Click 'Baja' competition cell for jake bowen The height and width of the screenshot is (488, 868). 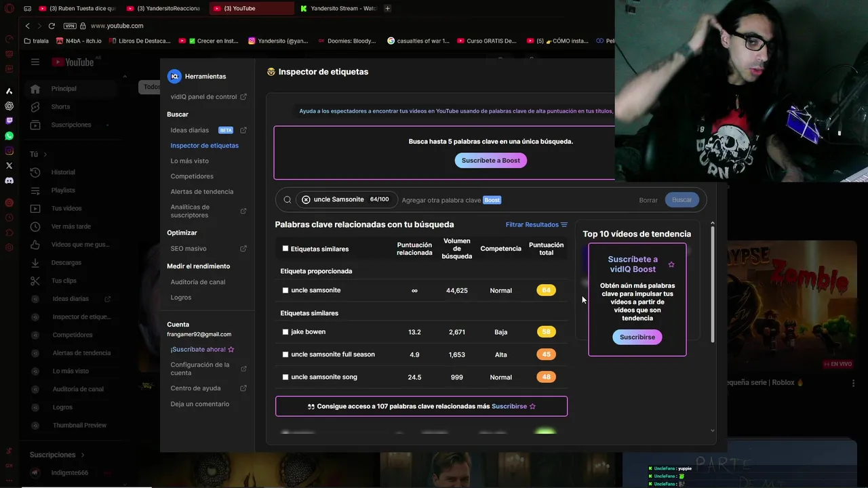[501, 332]
